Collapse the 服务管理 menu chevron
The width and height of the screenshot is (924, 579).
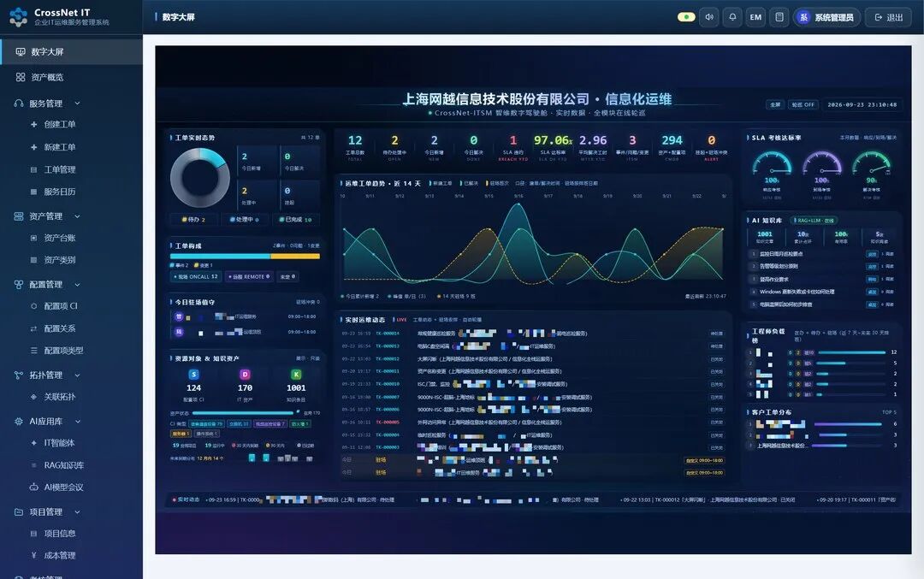77,103
